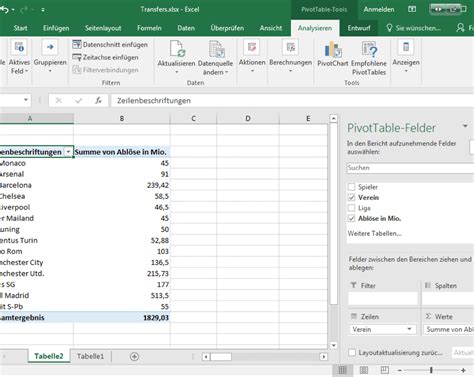Viewport: 474px width, 377px height.
Task: Click the vertical scrollbar down arrow
Action: pyautogui.click(x=333, y=345)
